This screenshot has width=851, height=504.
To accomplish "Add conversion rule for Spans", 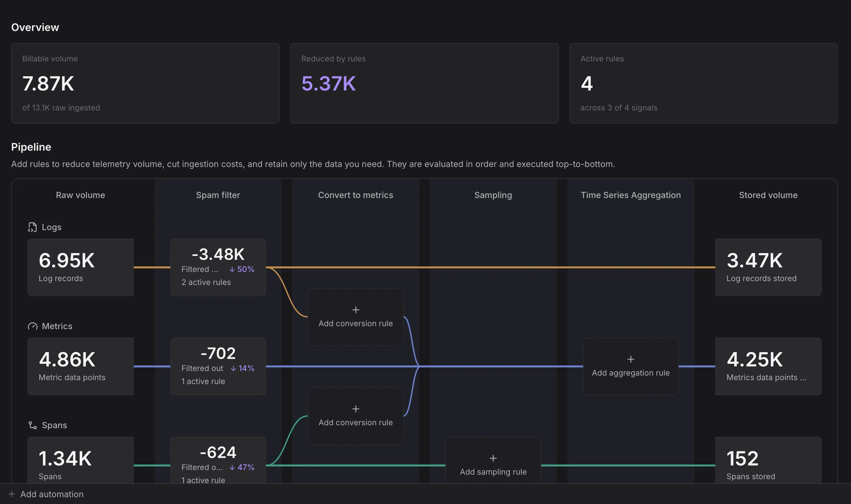I will [x=356, y=416].
